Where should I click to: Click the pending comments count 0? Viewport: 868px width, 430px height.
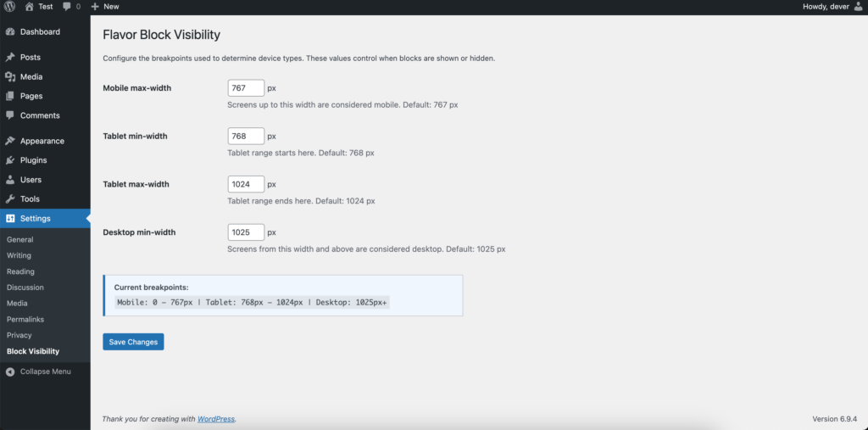(78, 7)
